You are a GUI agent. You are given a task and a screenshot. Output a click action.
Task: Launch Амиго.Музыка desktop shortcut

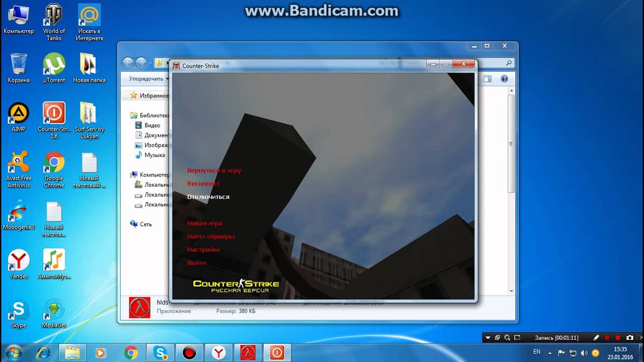click(x=54, y=264)
